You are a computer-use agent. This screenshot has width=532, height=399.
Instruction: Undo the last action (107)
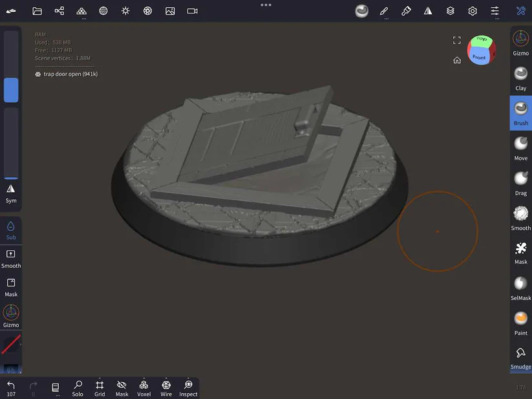tap(11, 389)
